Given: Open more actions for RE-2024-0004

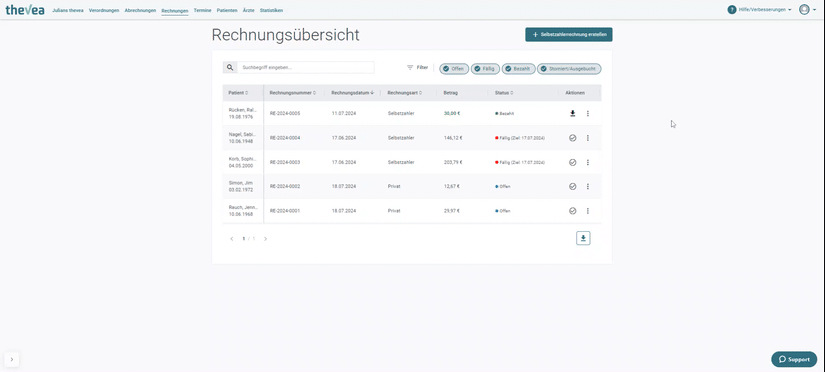Looking at the screenshot, I should [588, 138].
